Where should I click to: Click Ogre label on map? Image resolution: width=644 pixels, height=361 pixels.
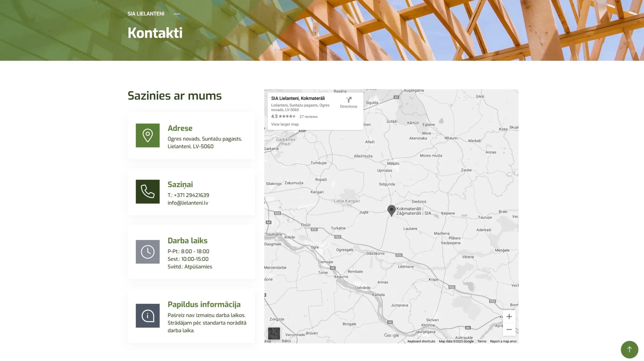tap(315, 247)
